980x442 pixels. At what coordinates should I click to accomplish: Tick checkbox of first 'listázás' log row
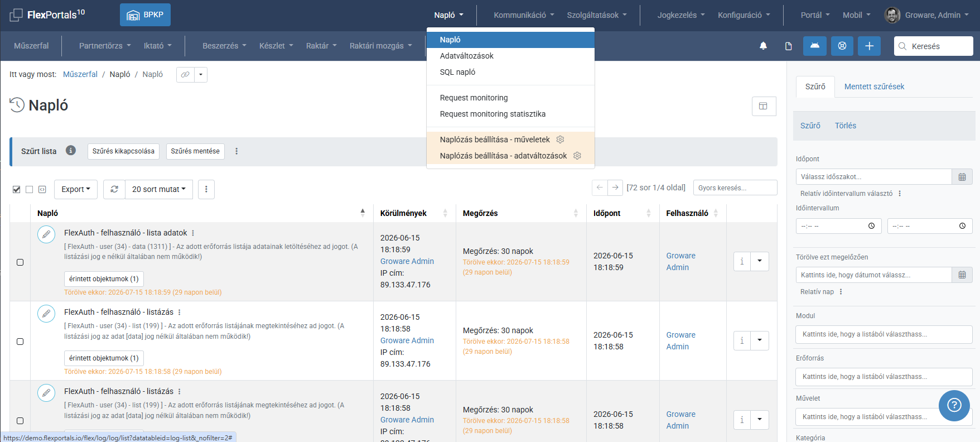tap(20, 341)
